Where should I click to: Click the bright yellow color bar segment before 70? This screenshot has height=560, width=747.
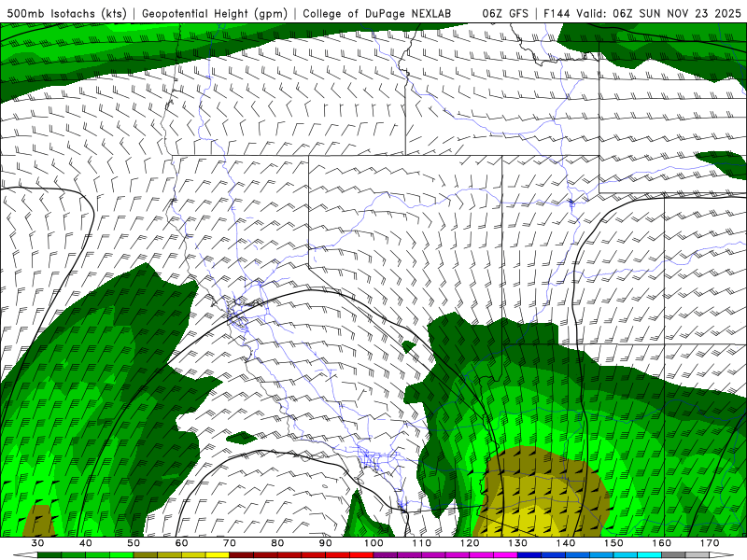[218, 555]
